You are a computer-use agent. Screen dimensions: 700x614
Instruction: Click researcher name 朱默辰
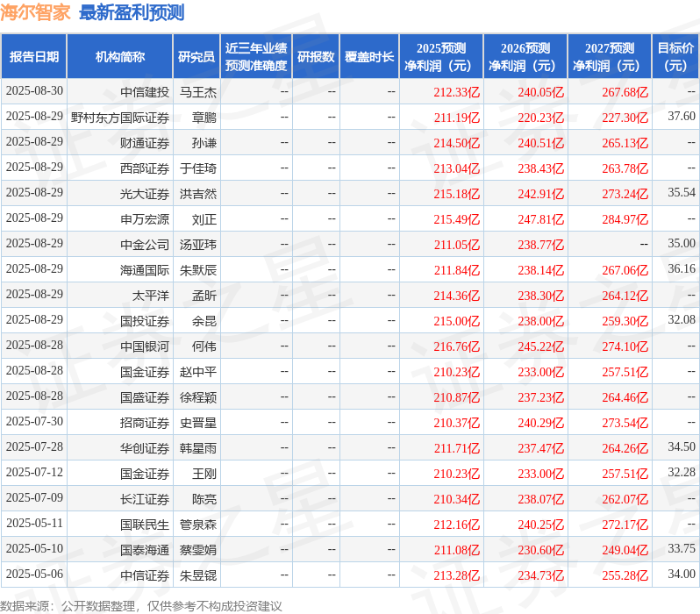(198, 270)
